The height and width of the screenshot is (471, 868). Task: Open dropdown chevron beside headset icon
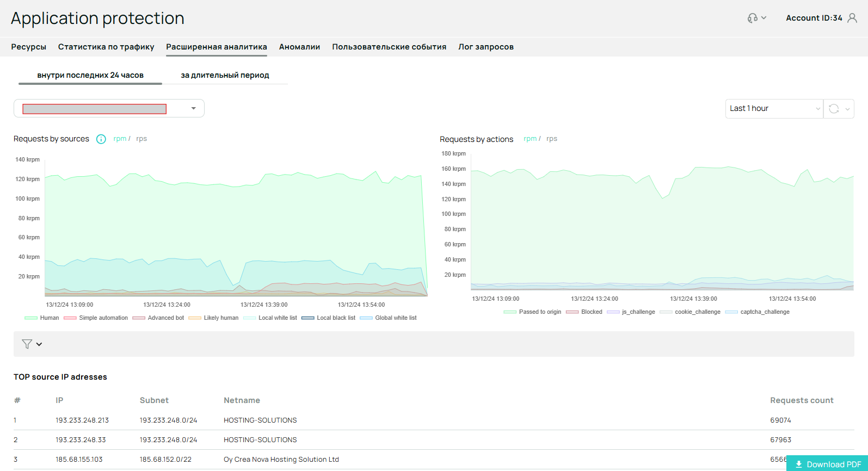(x=764, y=18)
